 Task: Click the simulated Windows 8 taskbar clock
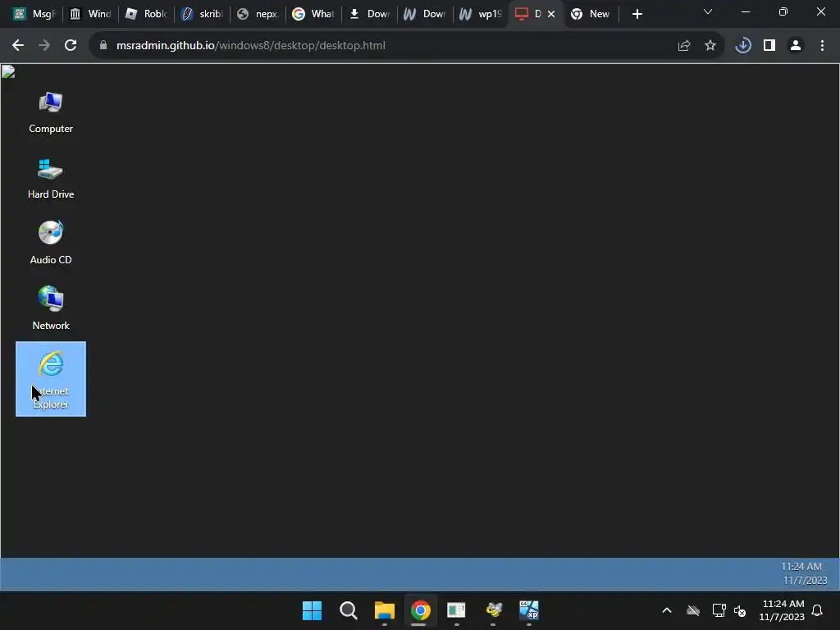tap(804, 573)
